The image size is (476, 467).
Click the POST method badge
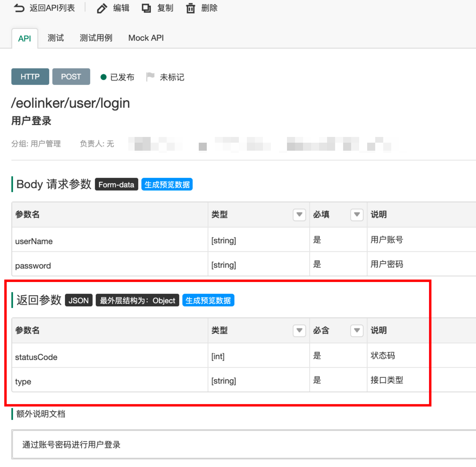(x=71, y=76)
